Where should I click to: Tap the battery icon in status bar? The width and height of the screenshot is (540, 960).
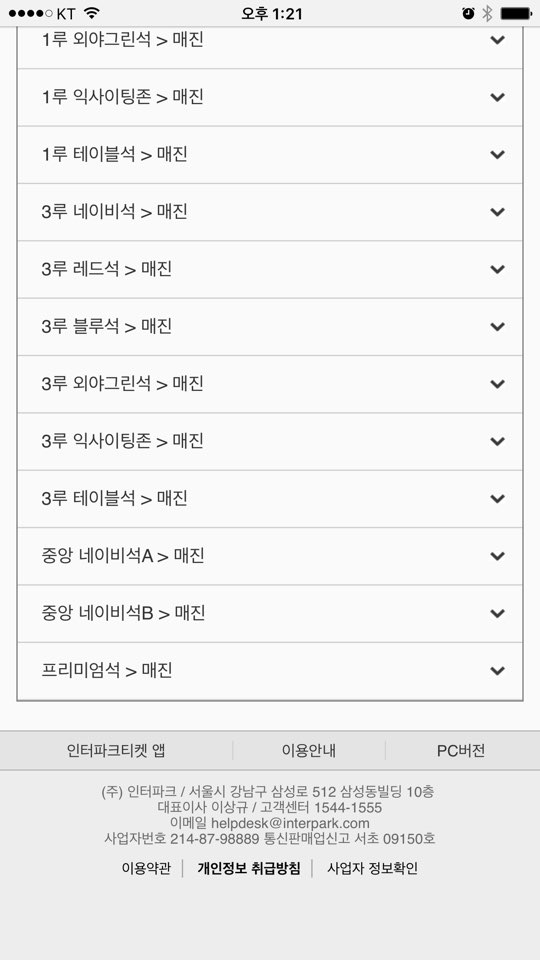coord(516,13)
